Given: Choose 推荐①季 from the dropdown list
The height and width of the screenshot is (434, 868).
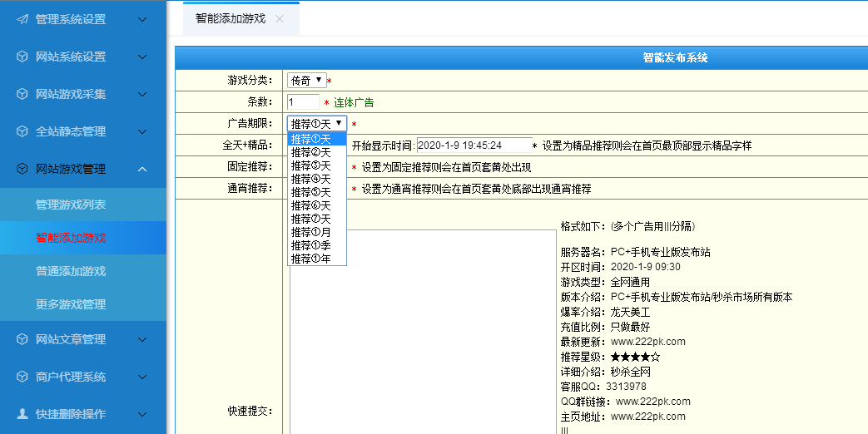Looking at the screenshot, I should [x=316, y=245].
